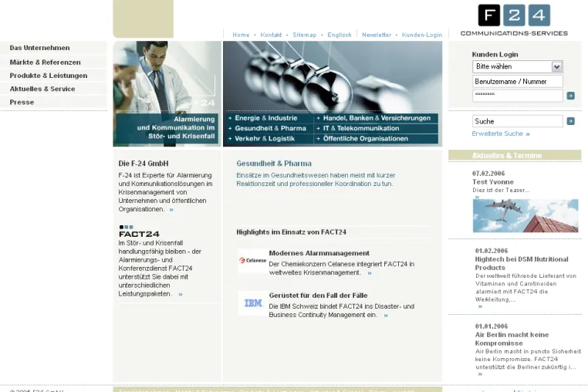Click the doctors banner image
The image size is (588, 392).
point(167,94)
